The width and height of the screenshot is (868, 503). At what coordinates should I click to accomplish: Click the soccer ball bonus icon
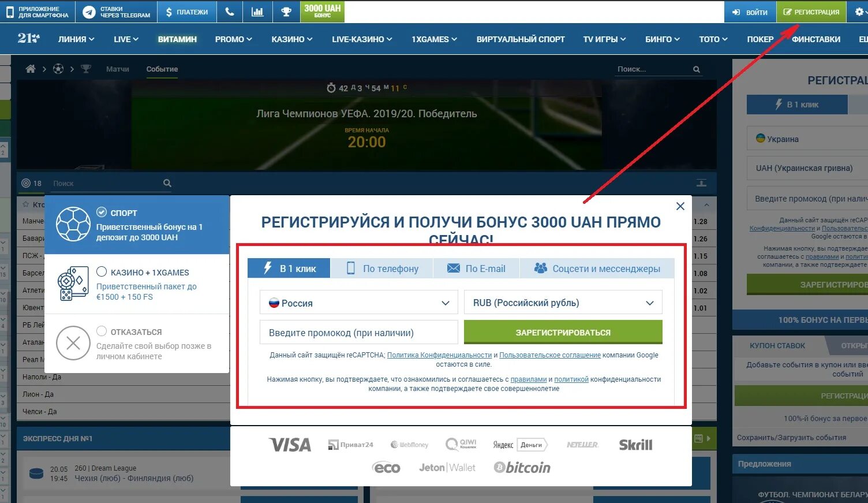click(x=73, y=224)
